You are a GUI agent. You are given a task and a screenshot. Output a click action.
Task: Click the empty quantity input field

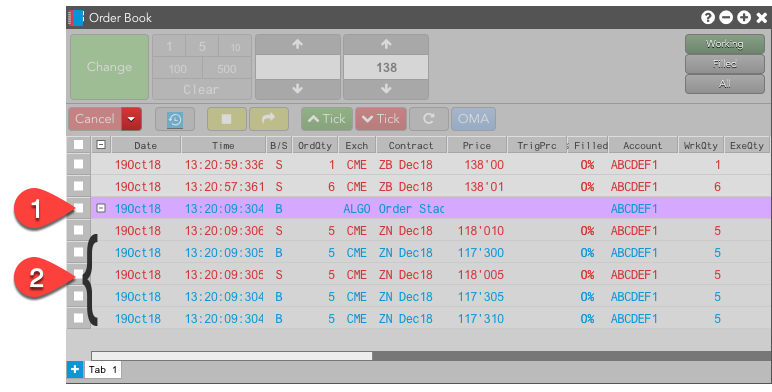[297, 67]
